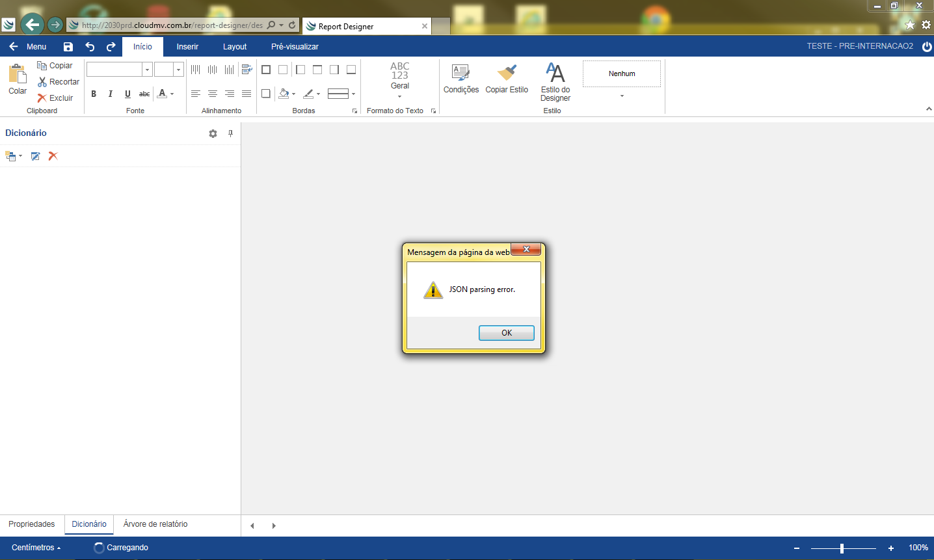Screen dimensions: 934x560
Task: Open fill color dropdown arrow
Action: point(294,94)
